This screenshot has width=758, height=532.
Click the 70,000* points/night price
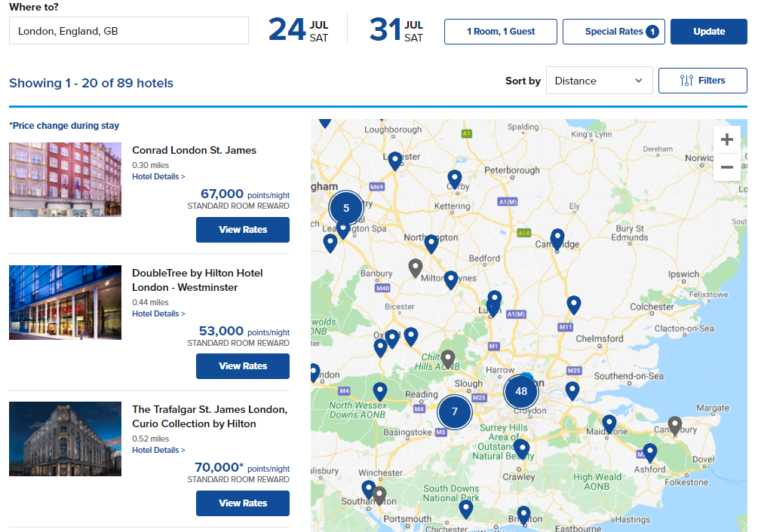(x=242, y=468)
